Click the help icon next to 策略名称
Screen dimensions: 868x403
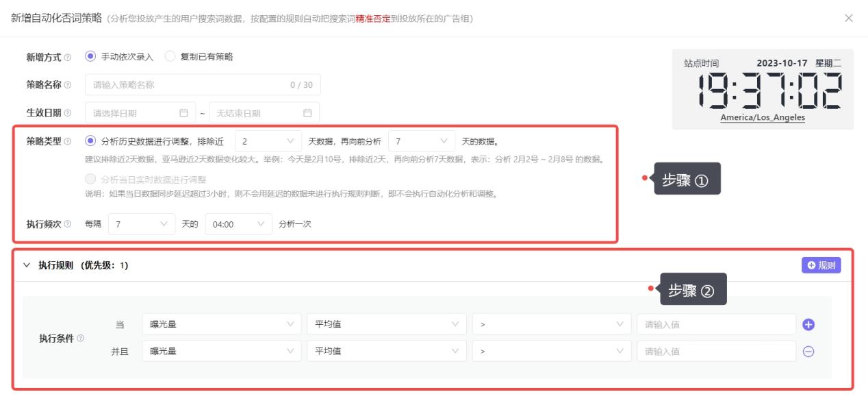[67, 85]
